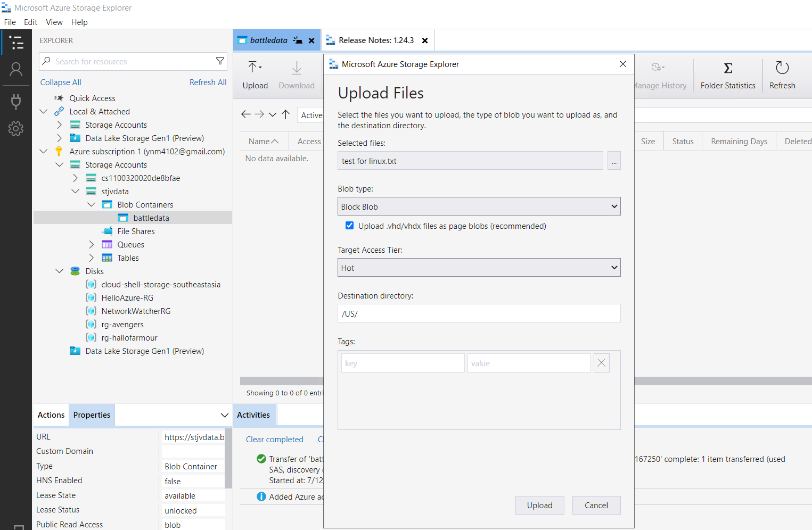The image size is (812, 530).
Task: Open the Edit menu
Action: point(30,22)
